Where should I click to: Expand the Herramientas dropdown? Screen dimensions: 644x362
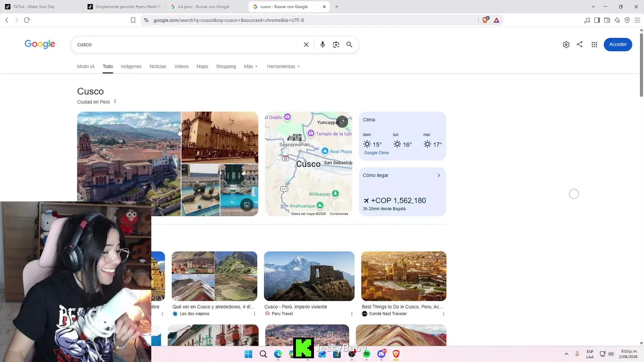(283, 66)
